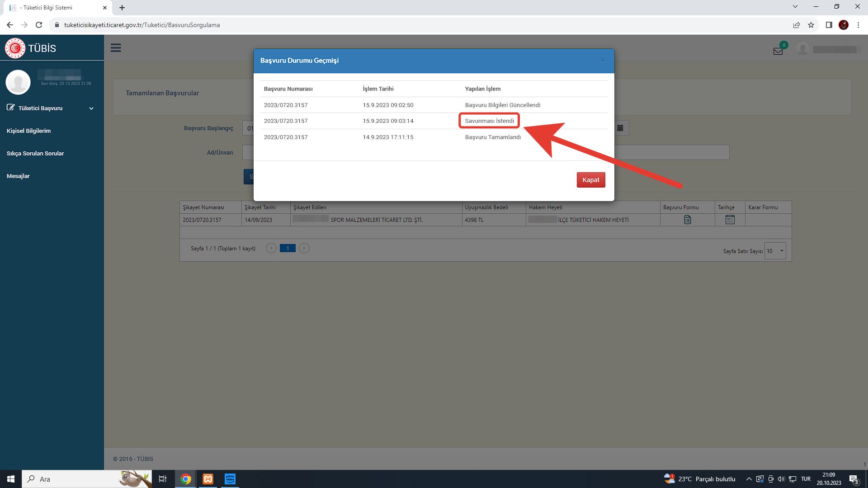Click the hamburger menu icon
Viewport: 868px width, 488px height.
click(x=116, y=48)
